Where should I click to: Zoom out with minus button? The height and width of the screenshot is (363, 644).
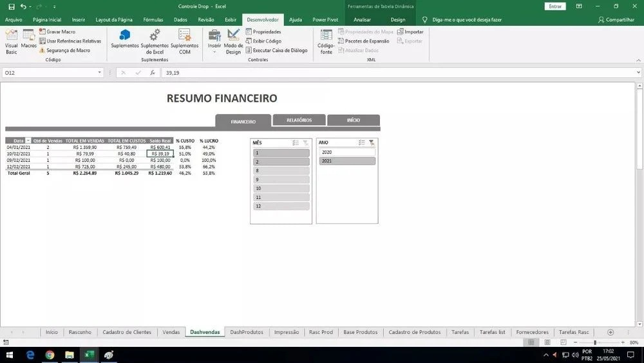(575, 342)
